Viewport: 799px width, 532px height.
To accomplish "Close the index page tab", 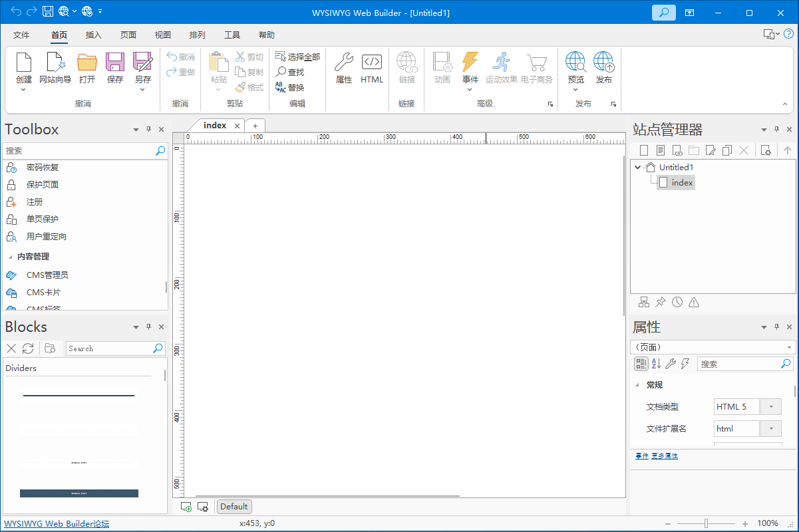I will 237,126.
